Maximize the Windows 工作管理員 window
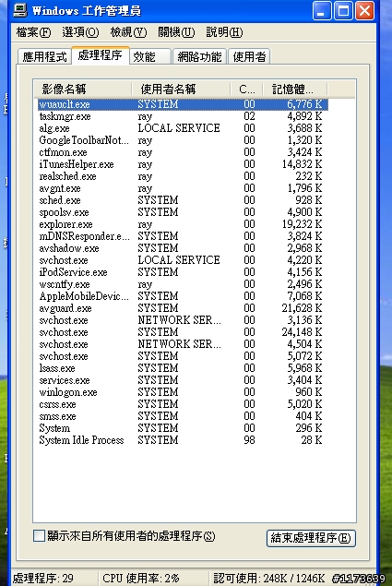The image size is (392, 586). click(x=343, y=10)
